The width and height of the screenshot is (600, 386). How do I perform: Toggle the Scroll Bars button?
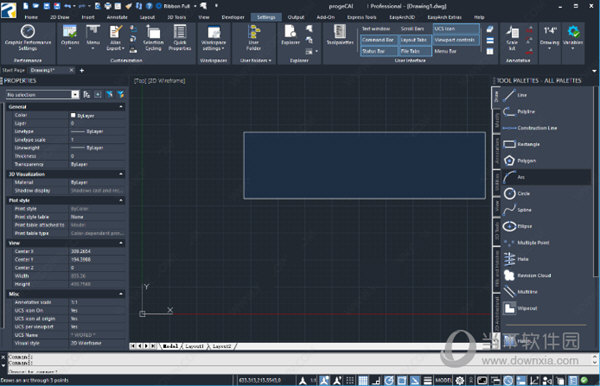click(x=412, y=29)
